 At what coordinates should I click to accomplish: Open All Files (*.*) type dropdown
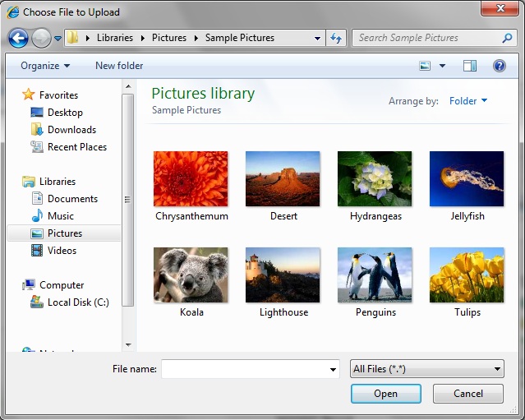pos(427,369)
